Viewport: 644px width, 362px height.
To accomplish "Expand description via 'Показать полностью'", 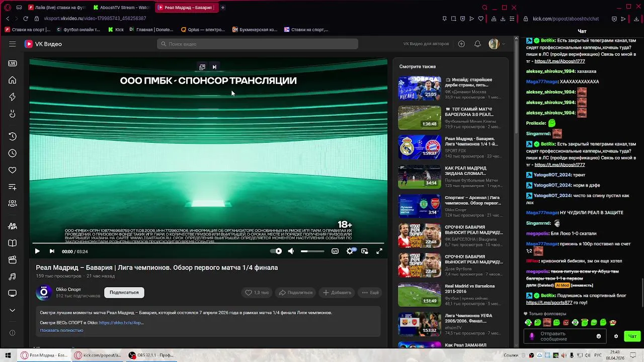I will click(x=61, y=330).
